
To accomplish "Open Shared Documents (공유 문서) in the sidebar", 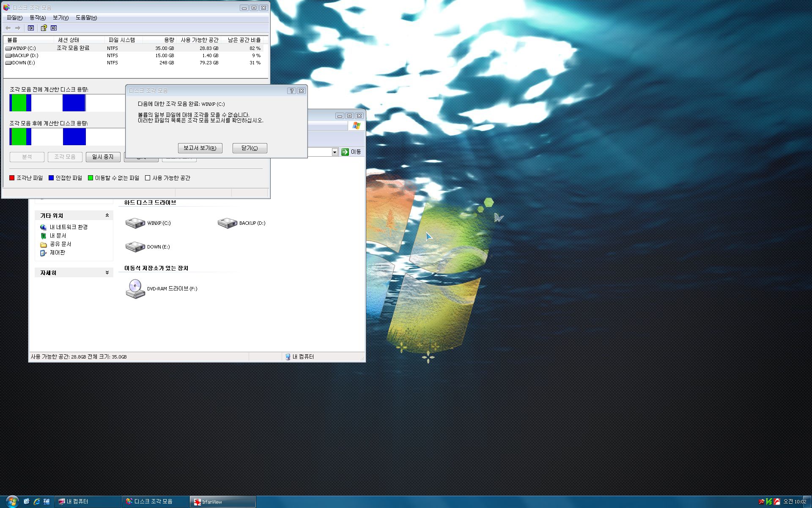I will pos(55,244).
